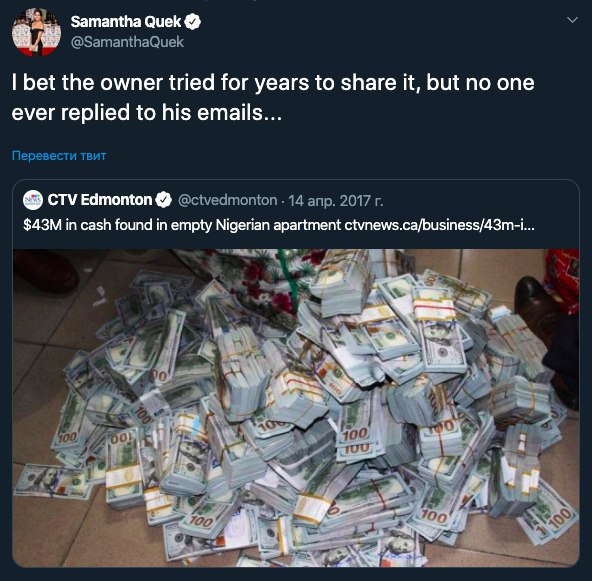The width and height of the screenshot is (592, 581).
Task: Open the @SamanthaQuek handle link
Action: tap(127, 42)
